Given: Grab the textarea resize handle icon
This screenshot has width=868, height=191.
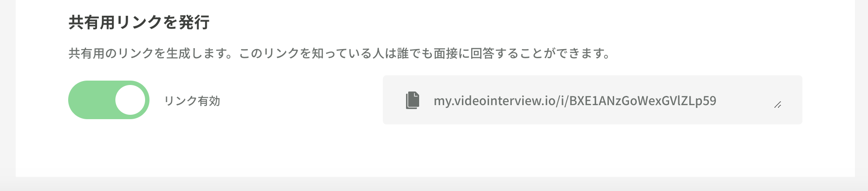Looking at the screenshot, I should pos(778,105).
